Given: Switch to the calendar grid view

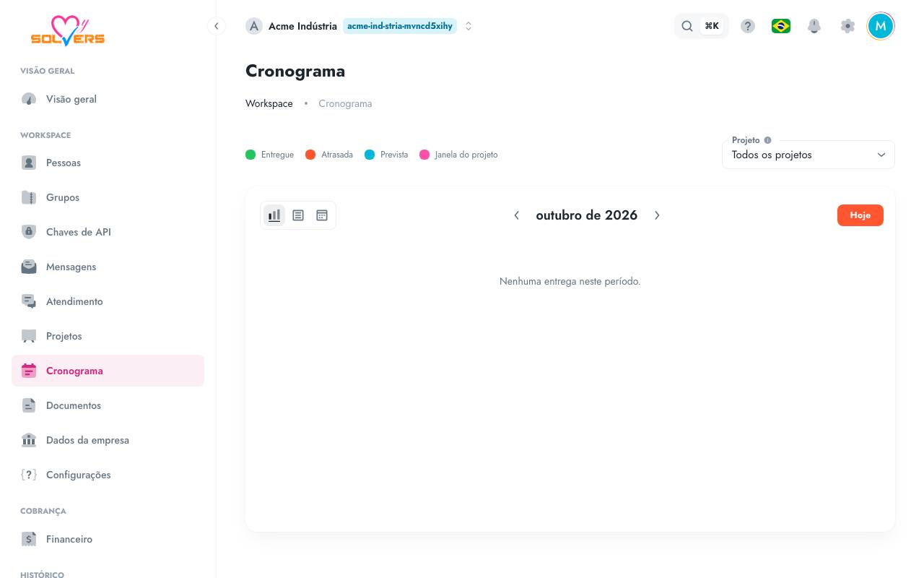Looking at the screenshot, I should tap(322, 215).
